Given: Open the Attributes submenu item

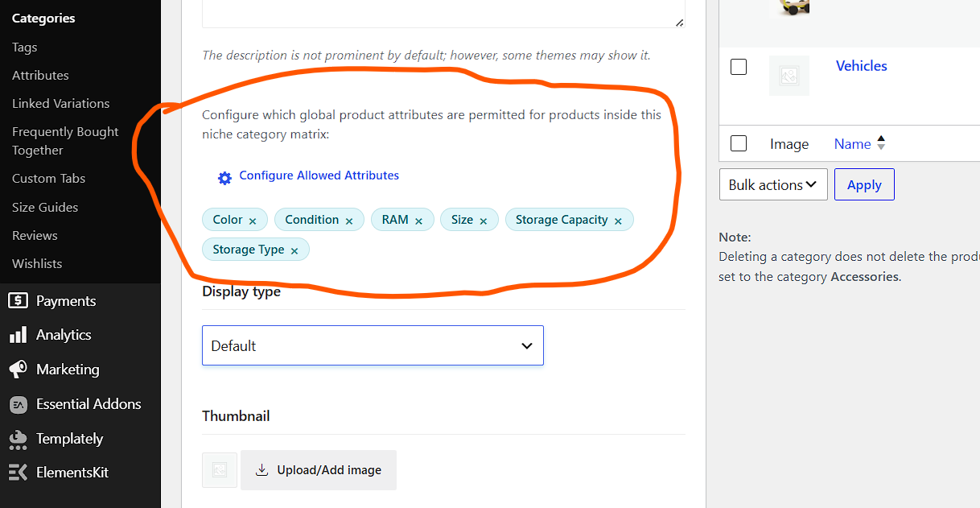Looking at the screenshot, I should point(40,75).
